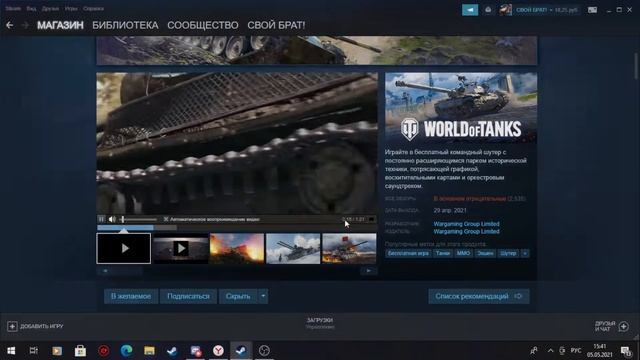This screenshot has height=360, width=640.
Task: Click the page vertical scrollbar
Action: [636, 66]
